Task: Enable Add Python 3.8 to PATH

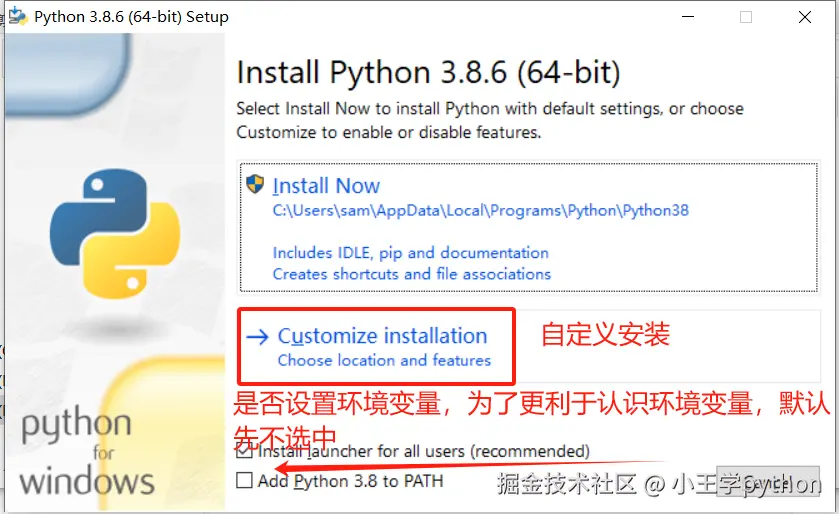Action: (x=244, y=481)
